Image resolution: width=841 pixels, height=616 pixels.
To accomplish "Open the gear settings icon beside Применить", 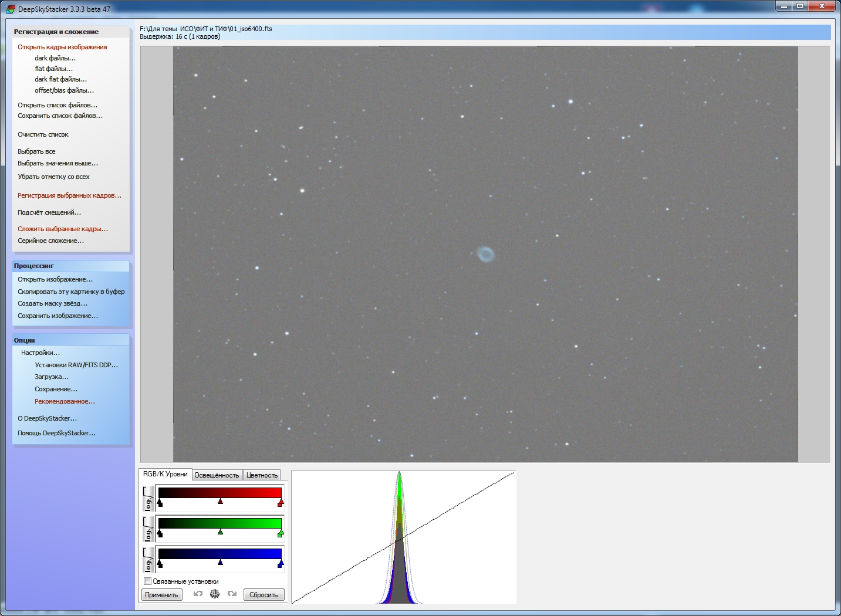I will [215, 594].
